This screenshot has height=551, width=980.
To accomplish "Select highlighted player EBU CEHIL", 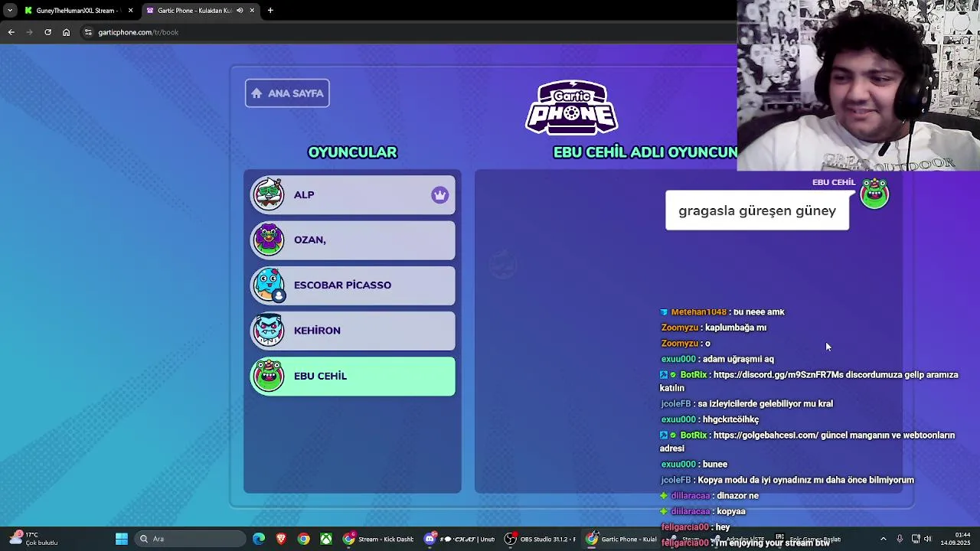I will tap(353, 377).
